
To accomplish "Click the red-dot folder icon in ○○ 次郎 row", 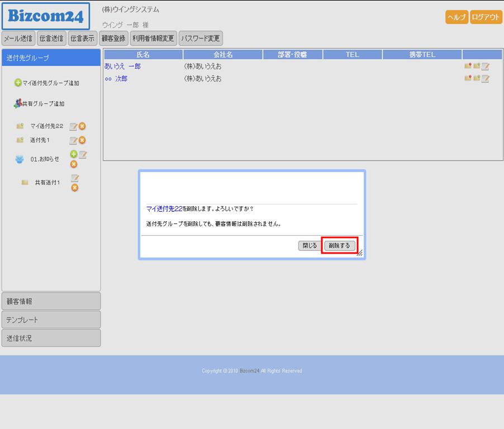I will click(x=468, y=79).
